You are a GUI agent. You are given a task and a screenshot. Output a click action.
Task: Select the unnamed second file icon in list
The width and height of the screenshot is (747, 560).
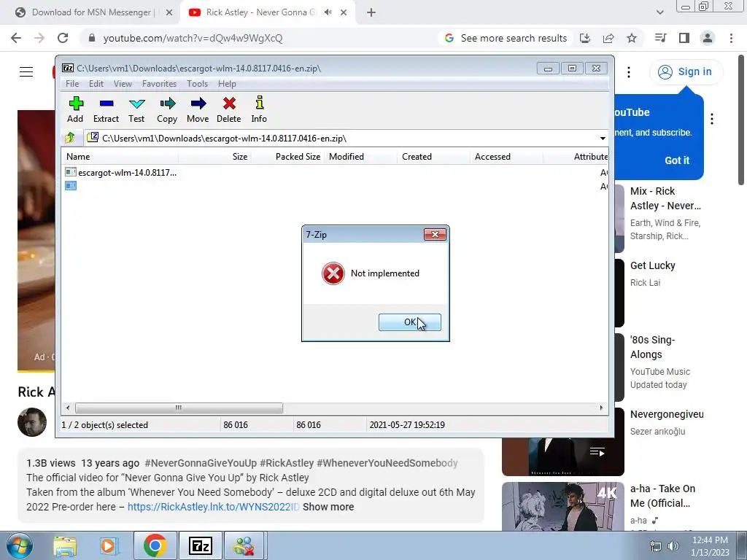71,186
